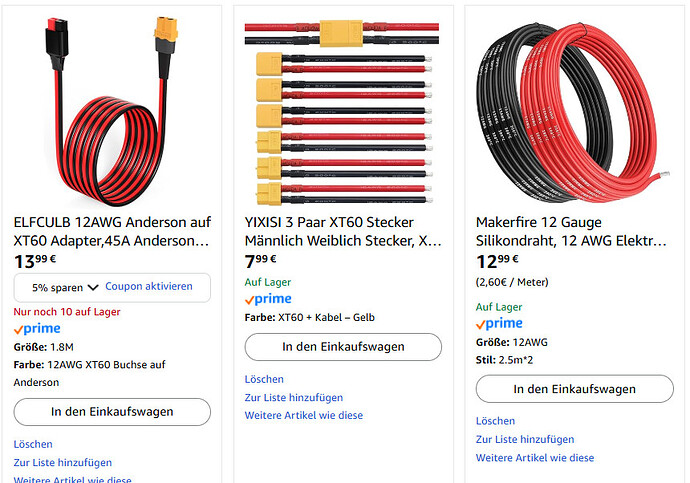
Task: Add Makerfire wire via Zur Liste hinzufügen
Action: (x=525, y=439)
